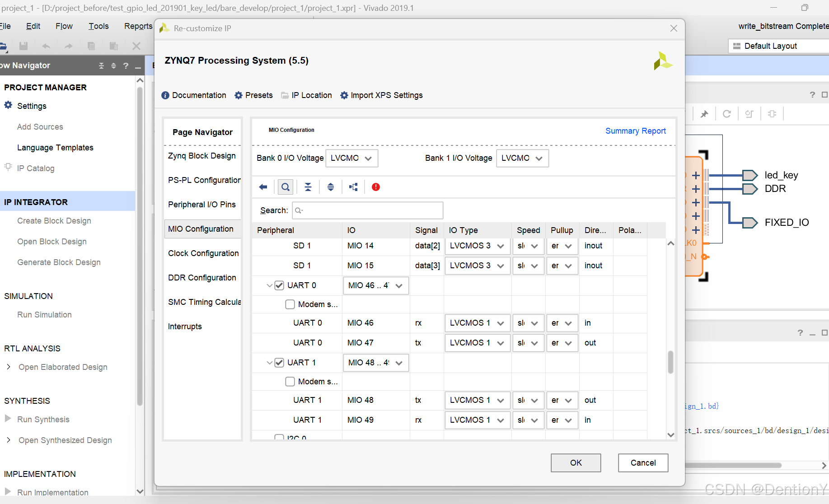Close the Re-customize IP dialog
This screenshot has width=829, height=504.
point(674,28)
